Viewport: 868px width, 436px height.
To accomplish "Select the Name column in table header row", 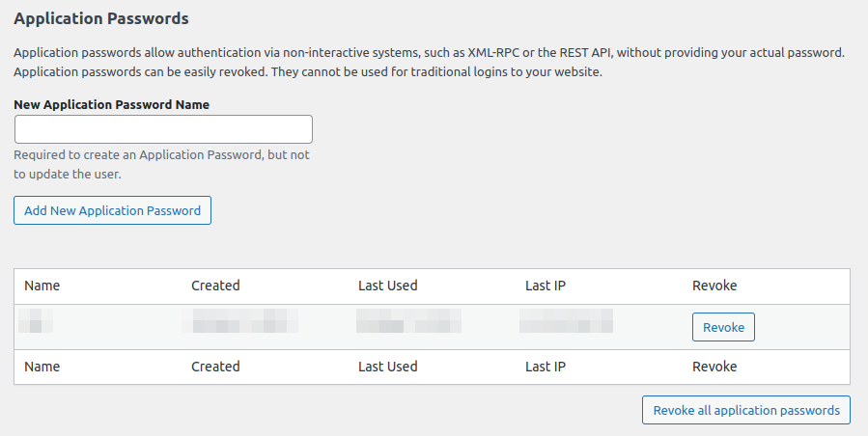I will click(x=42, y=286).
